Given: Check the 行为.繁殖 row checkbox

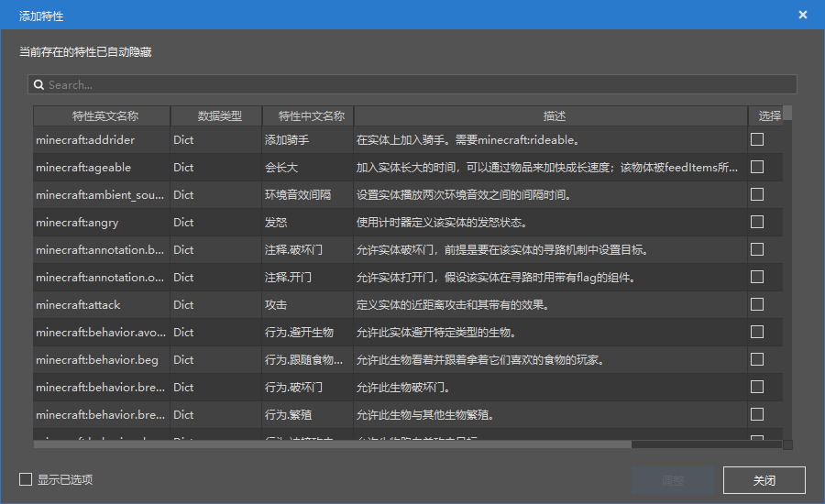Looking at the screenshot, I should [x=757, y=414].
